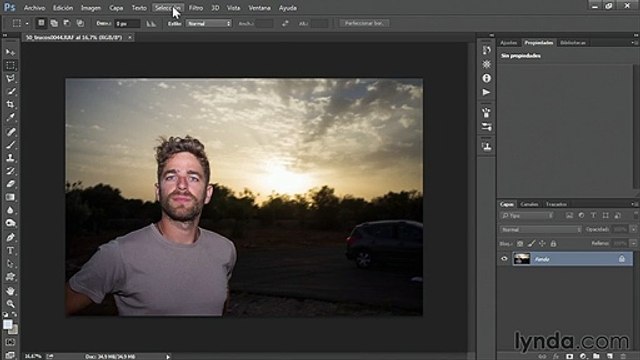Click the Perfeccionar borde button
The image size is (640, 360).
(364, 23)
